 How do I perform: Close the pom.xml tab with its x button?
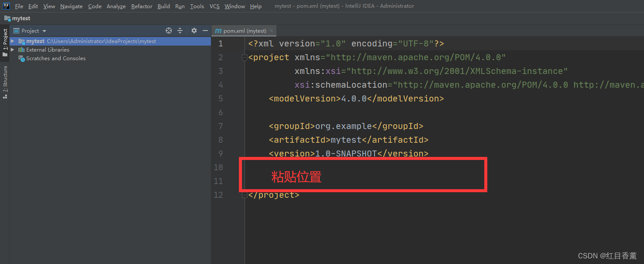(271, 31)
